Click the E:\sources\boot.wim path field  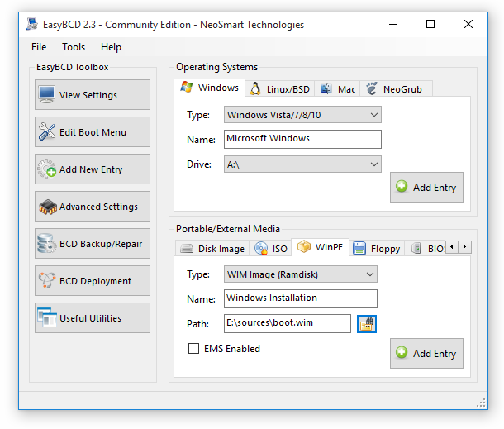pos(288,323)
